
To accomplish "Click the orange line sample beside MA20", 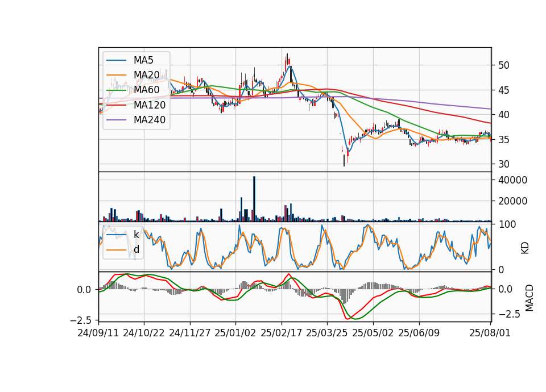I will [116, 75].
